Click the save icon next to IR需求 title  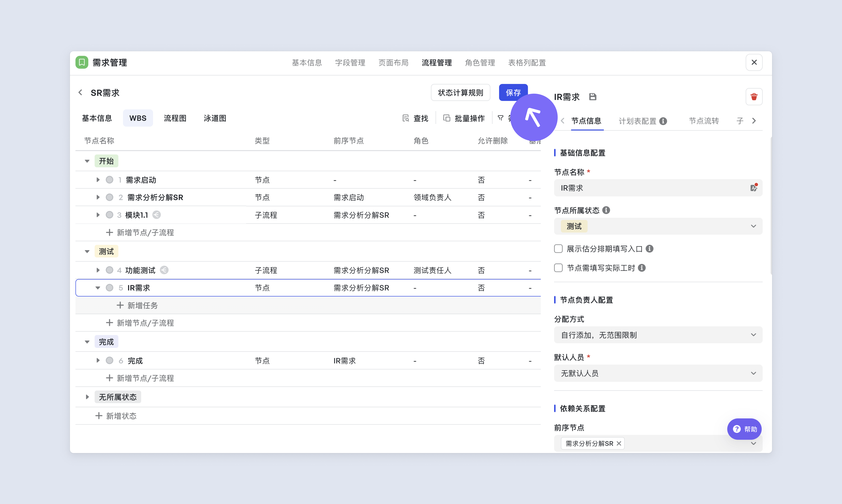click(593, 97)
